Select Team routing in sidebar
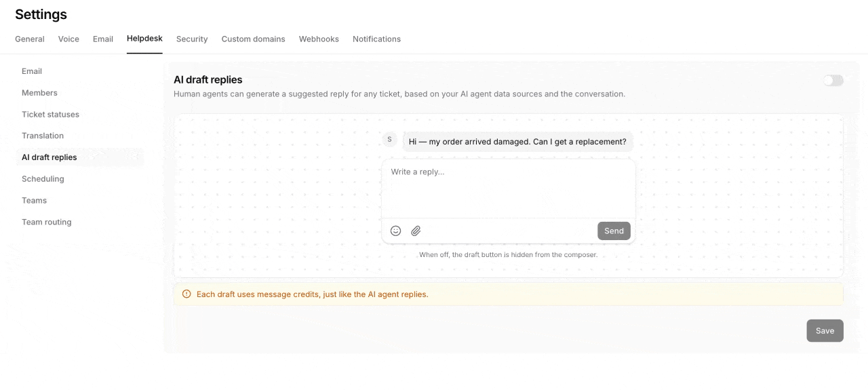 coord(80,222)
